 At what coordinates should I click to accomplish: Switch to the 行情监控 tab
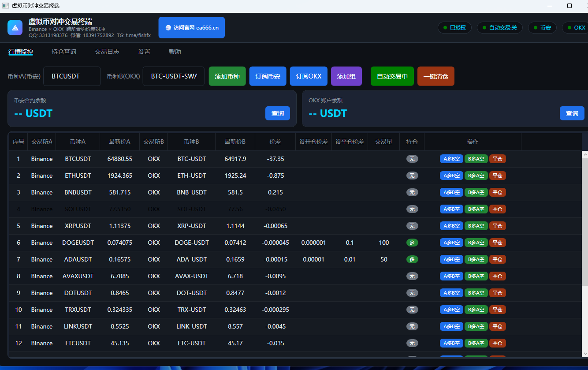(21, 52)
